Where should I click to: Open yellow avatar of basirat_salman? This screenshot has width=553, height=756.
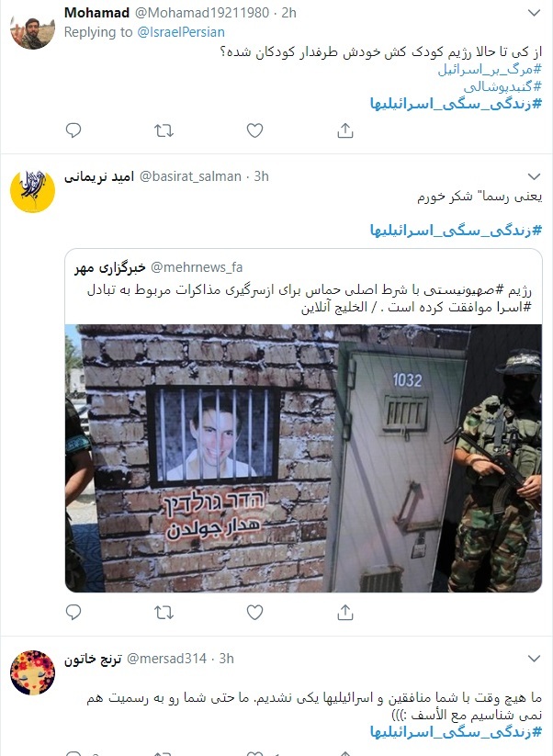pos(32,191)
